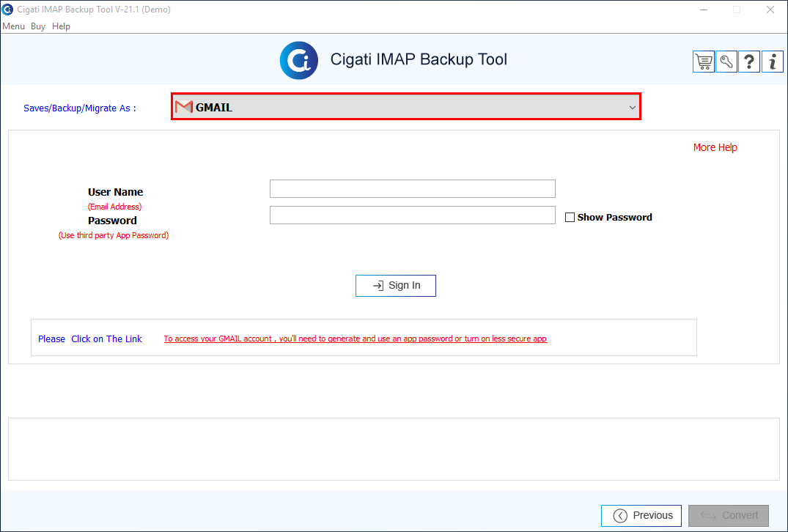Click the grayed Convert button
Screen dimensions: 788x532
[729, 515]
